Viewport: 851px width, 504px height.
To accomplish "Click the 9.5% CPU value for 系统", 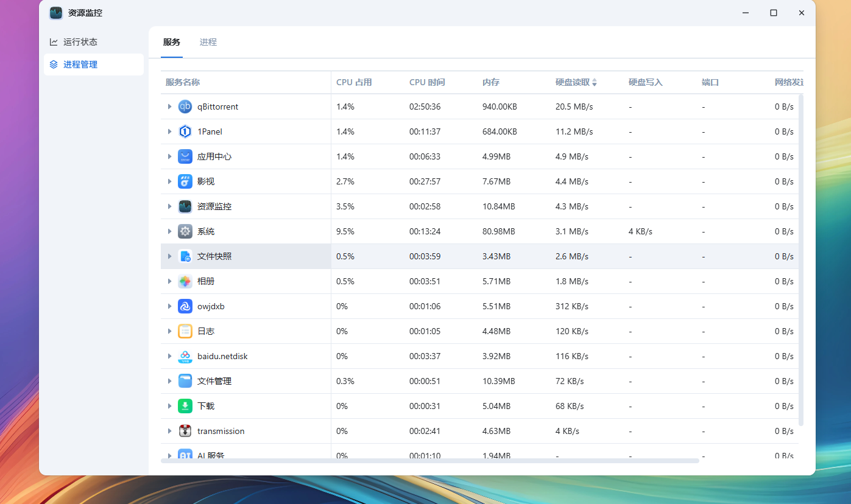I will click(x=345, y=231).
